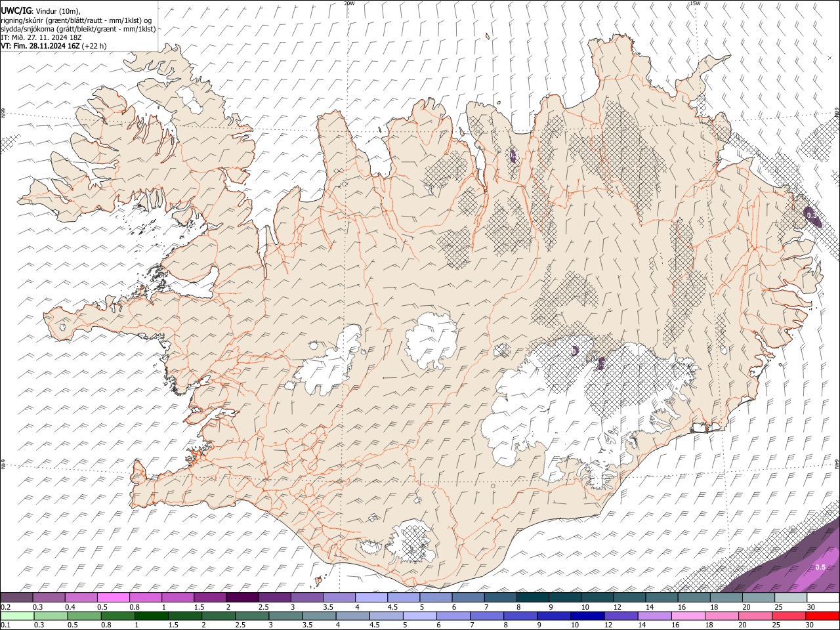
Task: Pick the bright pink 0.5 swatch in upper scale
Action: 113,598
